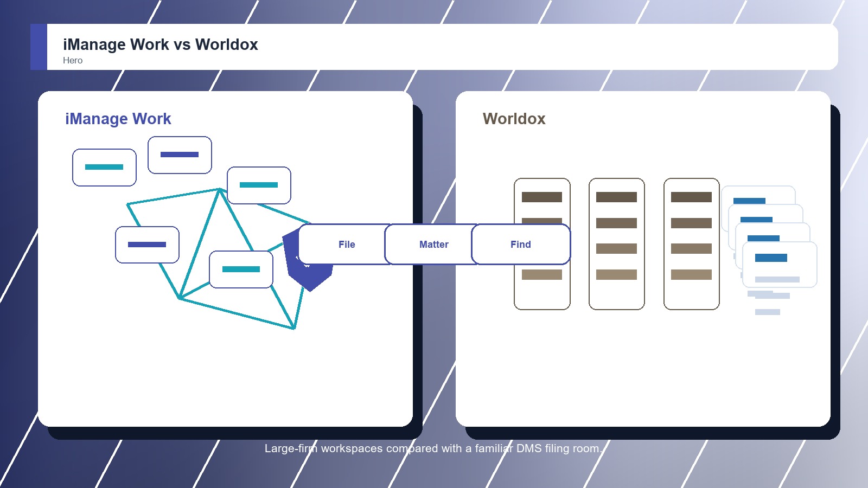Click the "iManage Work" panel heading
This screenshot has height=488, width=868.
point(118,119)
